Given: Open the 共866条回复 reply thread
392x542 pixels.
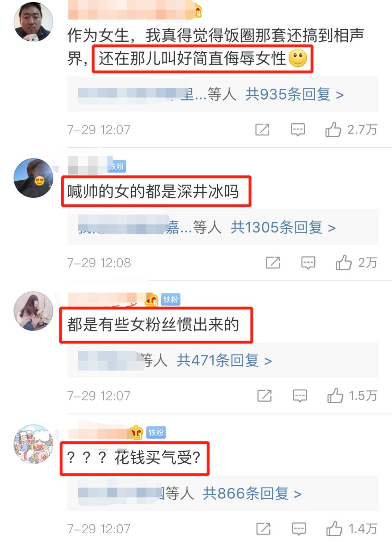Looking at the screenshot, I should 252,493.
